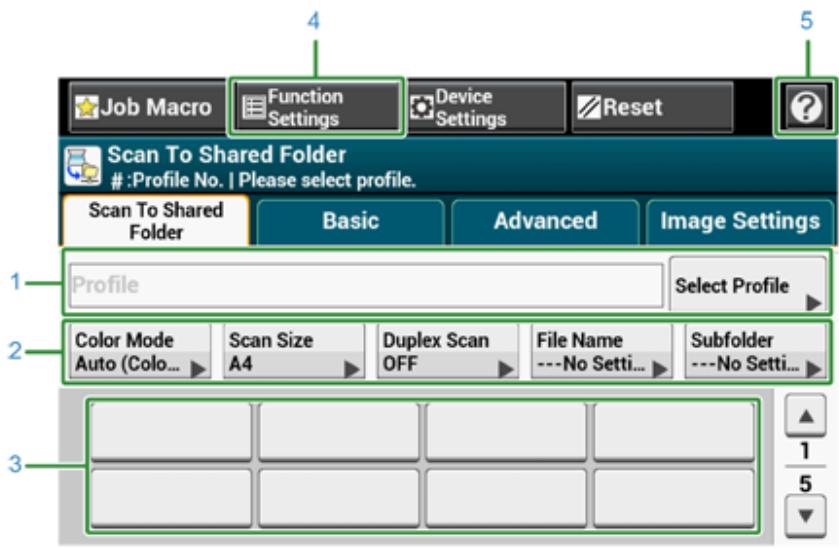Click the Profile input field
839x549 pixels.
[366, 286]
